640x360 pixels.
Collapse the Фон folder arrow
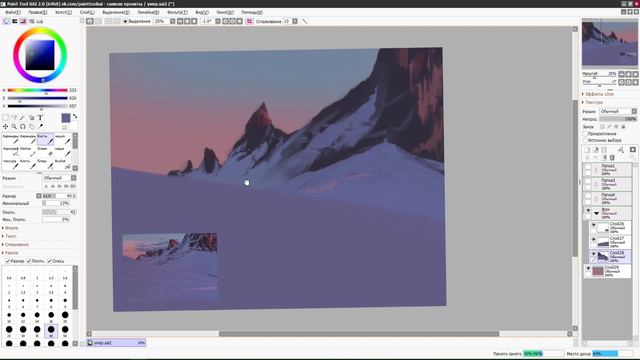pos(596,213)
